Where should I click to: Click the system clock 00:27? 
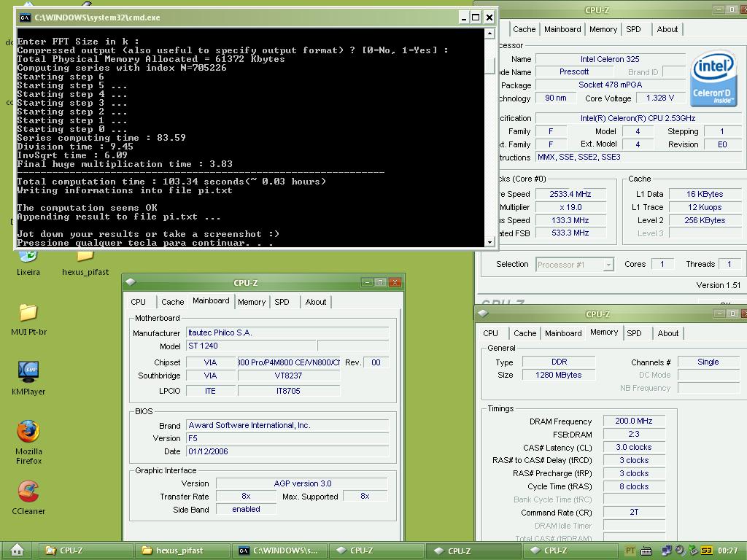pyautogui.click(x=727, y=551)
